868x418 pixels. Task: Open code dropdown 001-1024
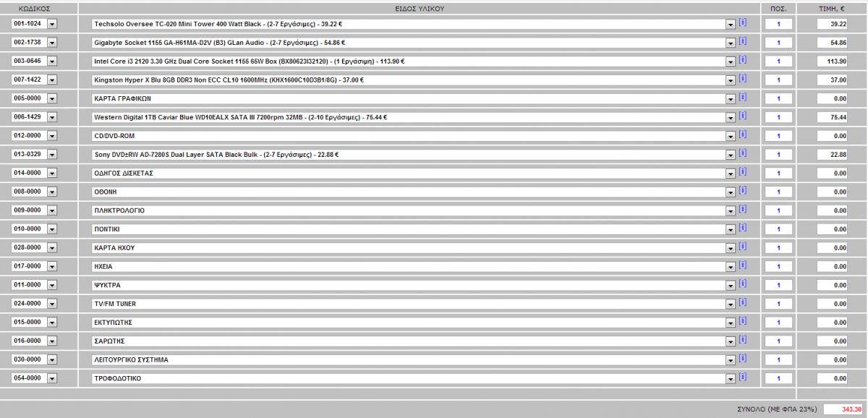point(51,24)
